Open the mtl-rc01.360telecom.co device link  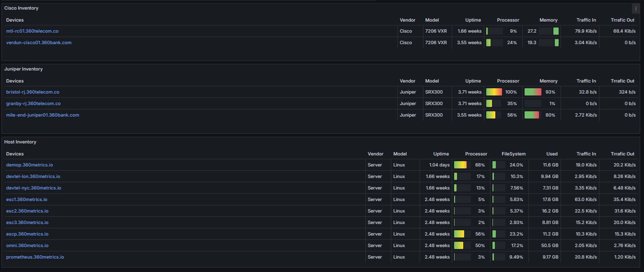tap(32, 31)
